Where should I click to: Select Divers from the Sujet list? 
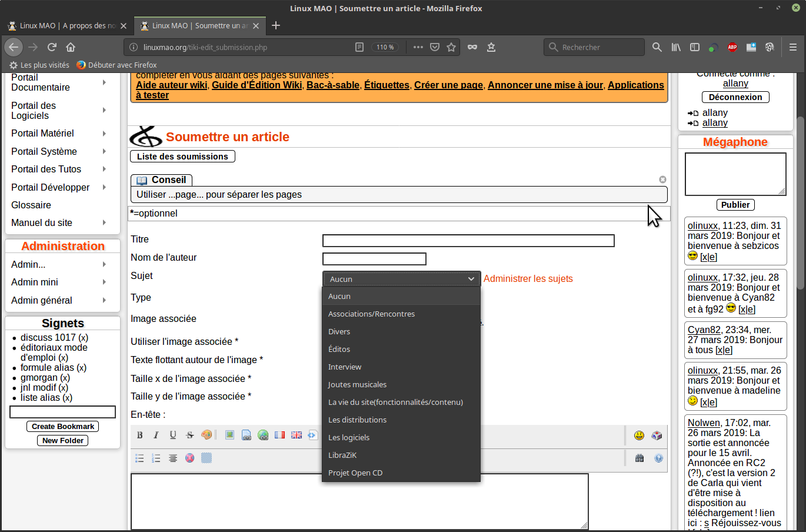[x=401, y=332]
